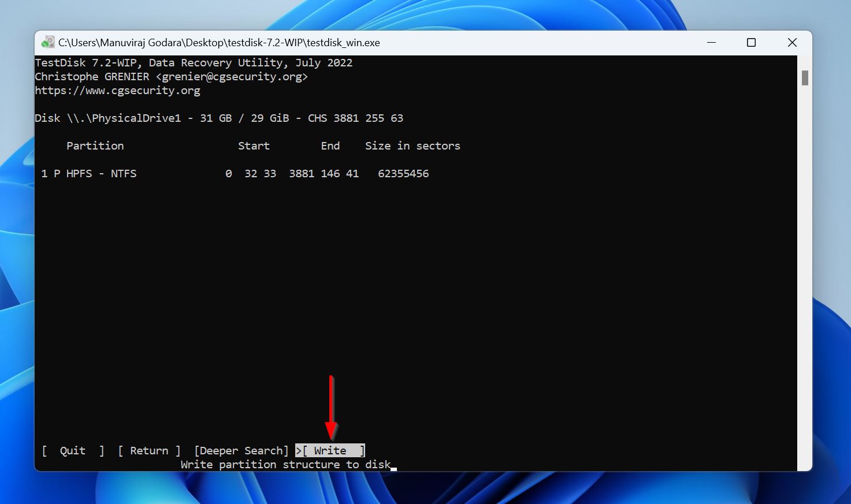Click the Partition column header

click(95, 146)
